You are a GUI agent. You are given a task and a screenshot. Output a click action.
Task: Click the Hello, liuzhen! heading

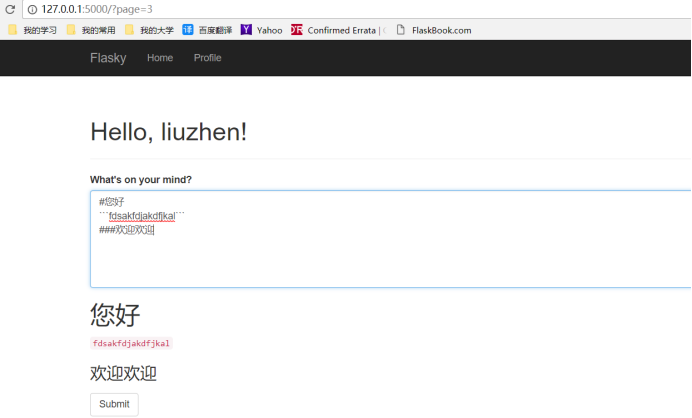[x=169, y=132]
